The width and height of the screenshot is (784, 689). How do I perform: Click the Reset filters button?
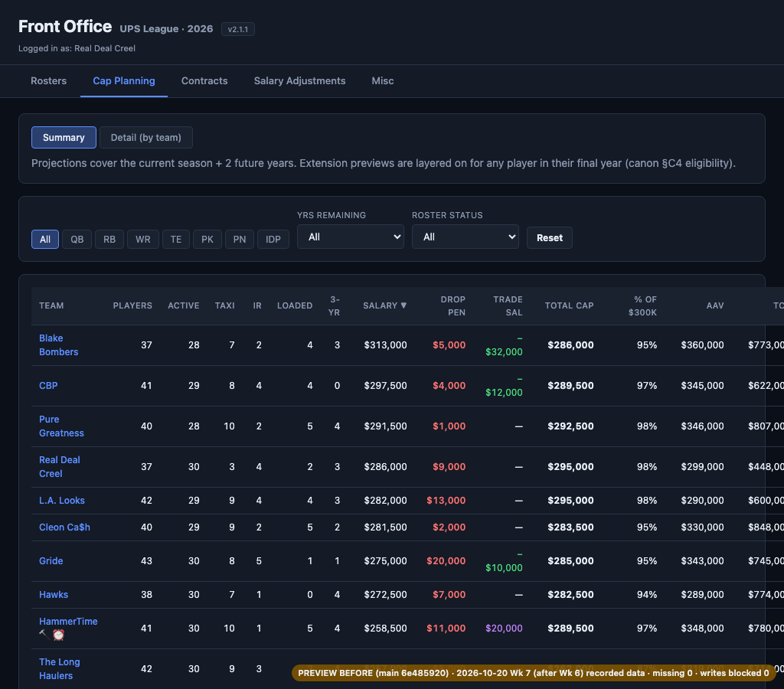click(550, 237)
